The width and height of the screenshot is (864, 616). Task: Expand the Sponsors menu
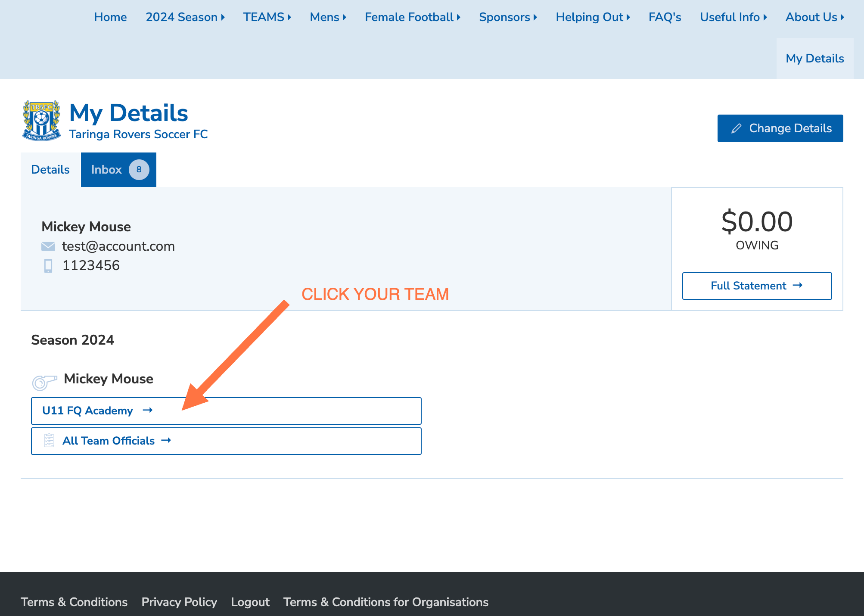point(508,17)
